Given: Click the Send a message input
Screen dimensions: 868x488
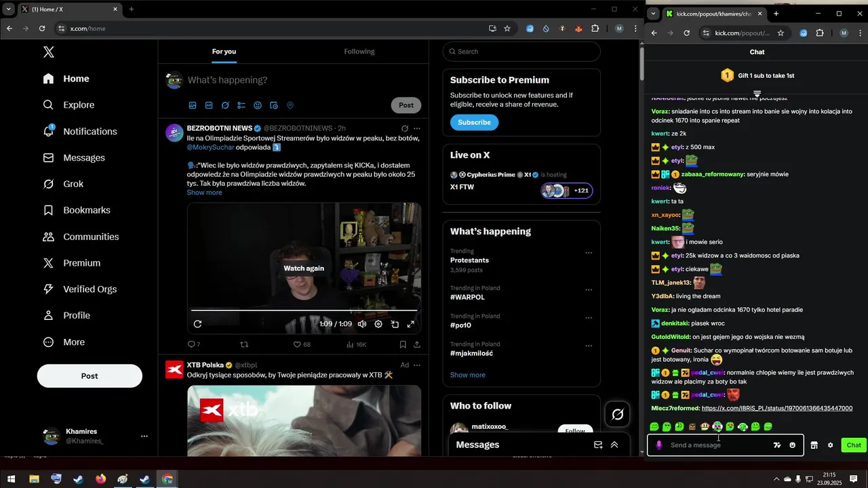Looking at the screenshot, I should [718, 445].
